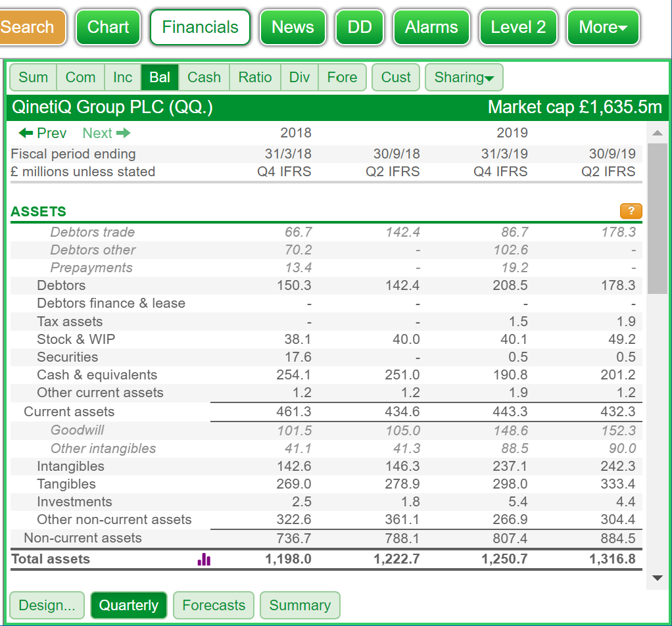Click the Goodwill row label
672x626 pixels.
coord(77,430)
